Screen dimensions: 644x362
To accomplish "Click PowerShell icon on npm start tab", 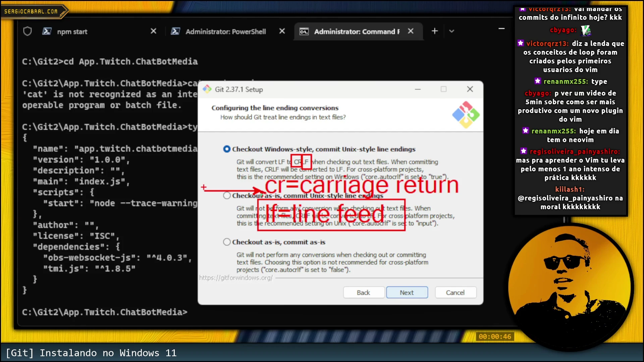I will [x=47, y=32].
